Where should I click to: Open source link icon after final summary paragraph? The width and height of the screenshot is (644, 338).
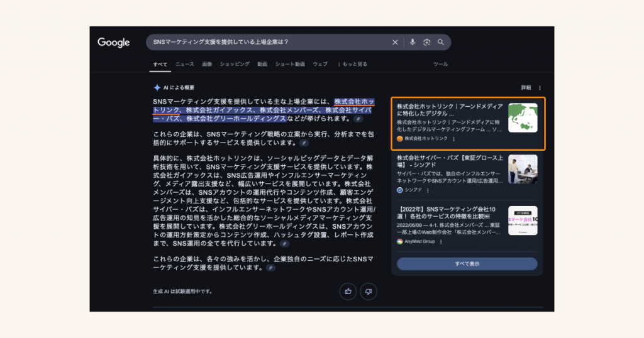coord(270,268)
